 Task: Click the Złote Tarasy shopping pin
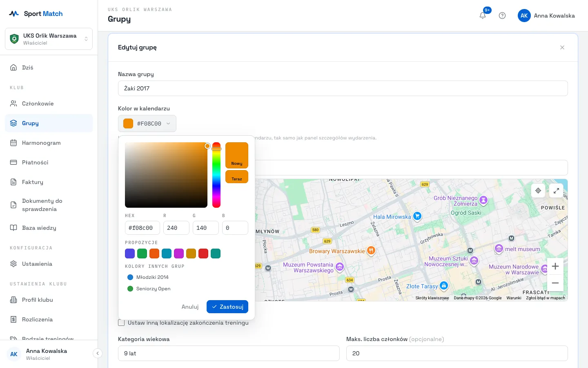(x=444, y=285)
